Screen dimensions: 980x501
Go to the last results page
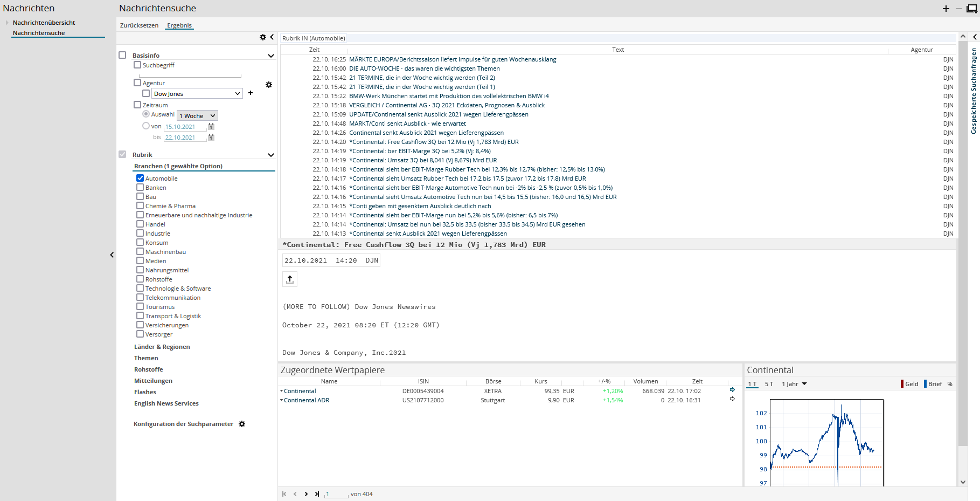pos(317,494)
